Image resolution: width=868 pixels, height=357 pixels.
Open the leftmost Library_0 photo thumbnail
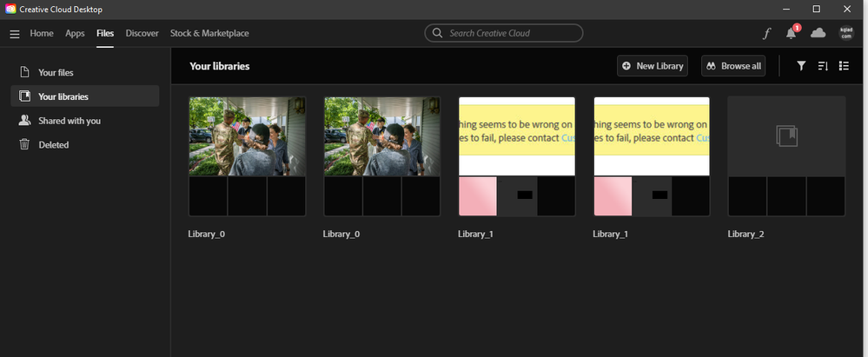pyautogui.click(x=248, y=136)
